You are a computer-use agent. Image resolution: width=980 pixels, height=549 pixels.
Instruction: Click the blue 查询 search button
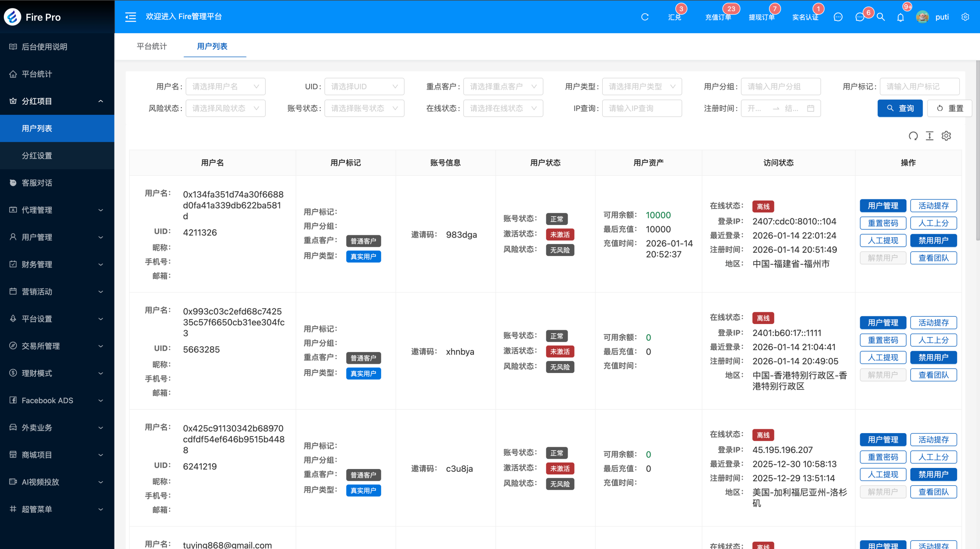(900, 108)
